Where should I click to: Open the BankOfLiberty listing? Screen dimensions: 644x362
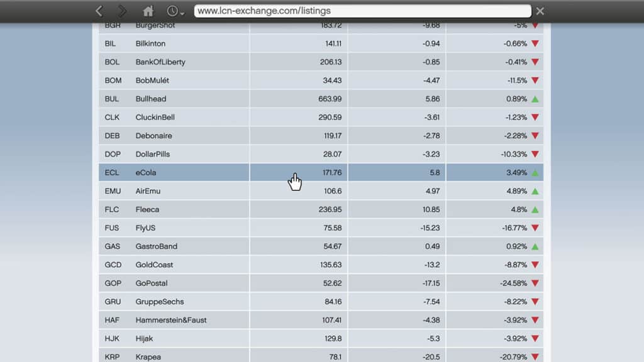pos(160,62)
